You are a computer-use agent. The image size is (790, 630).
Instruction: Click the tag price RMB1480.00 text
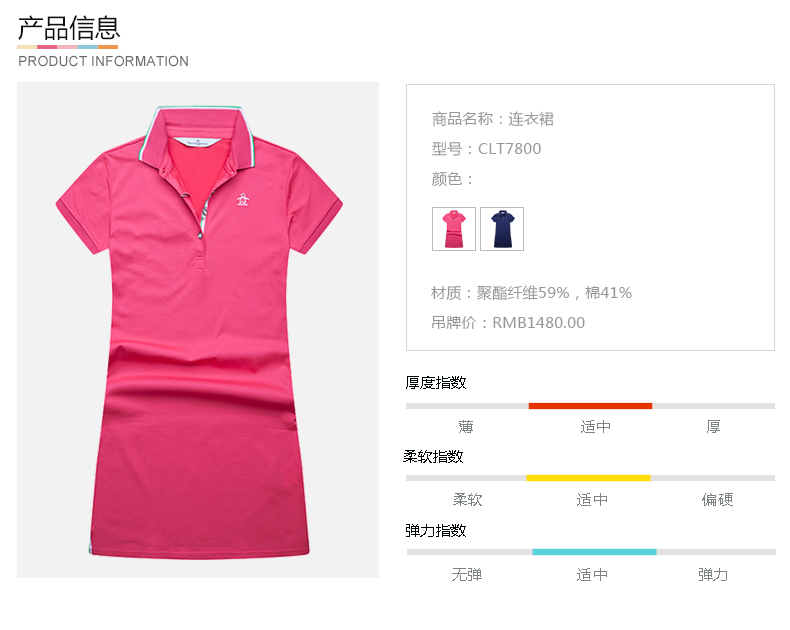point(539,323)
